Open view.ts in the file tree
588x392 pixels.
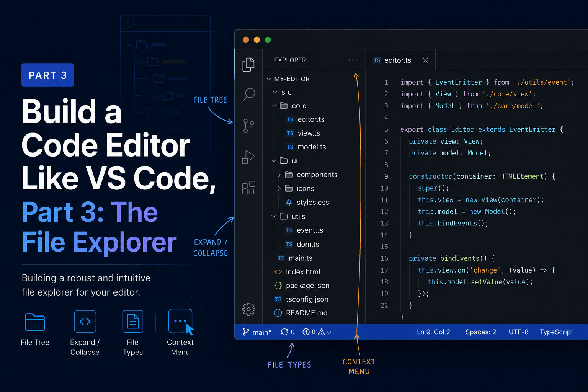(309, 133)
